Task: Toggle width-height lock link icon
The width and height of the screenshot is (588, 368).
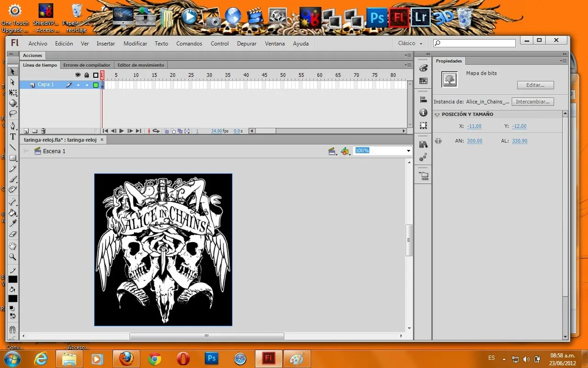Action: pos(438,141)
